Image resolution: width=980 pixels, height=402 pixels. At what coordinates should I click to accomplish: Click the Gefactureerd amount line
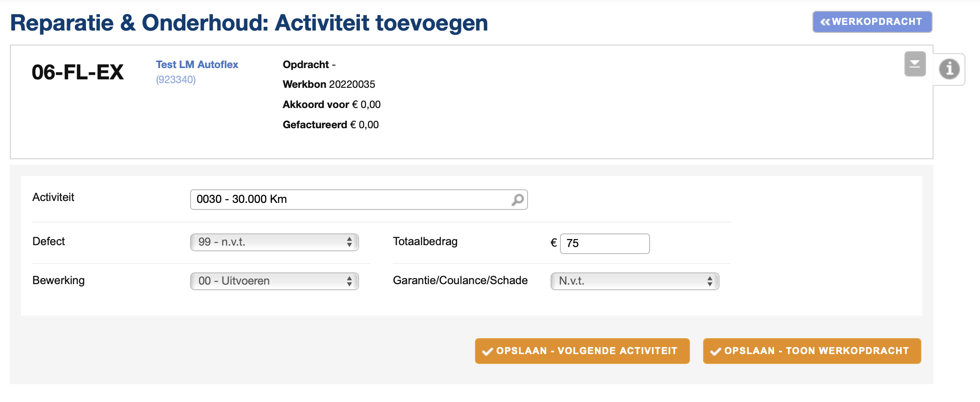point(330,125)
